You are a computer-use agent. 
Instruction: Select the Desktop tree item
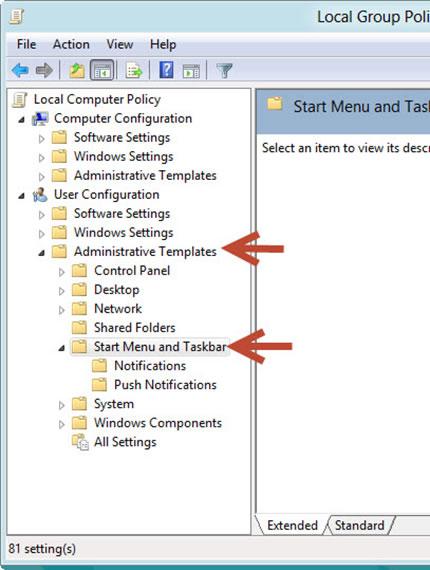(x=117, y=290)
